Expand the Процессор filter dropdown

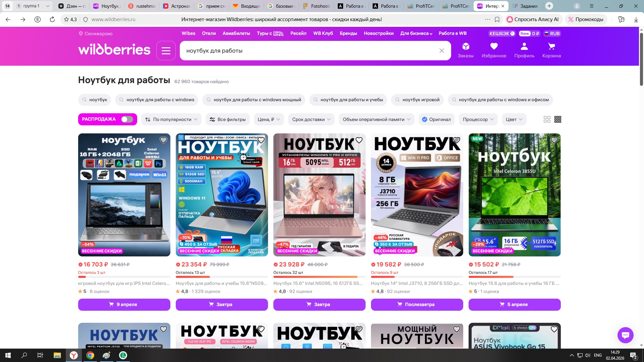478,119
